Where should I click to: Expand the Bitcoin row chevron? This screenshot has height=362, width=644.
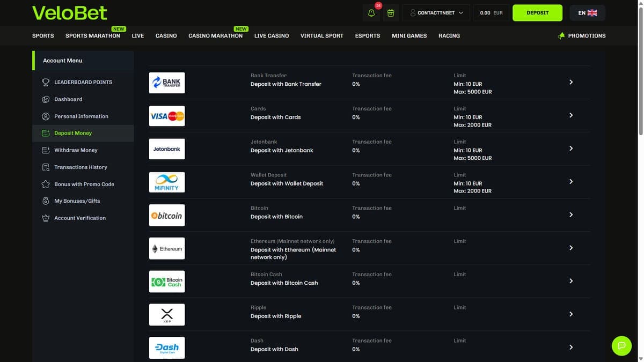pyautogui.click(x=571, y=215)
